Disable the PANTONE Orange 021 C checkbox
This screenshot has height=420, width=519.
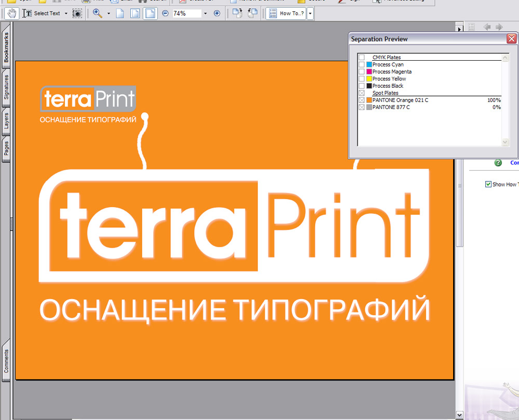[362, 100]
